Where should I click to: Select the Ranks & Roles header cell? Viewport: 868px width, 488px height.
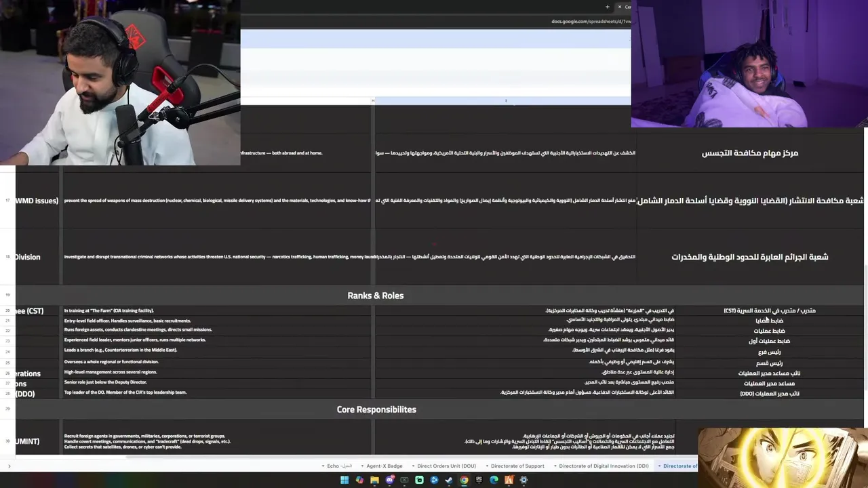[375, 296]
